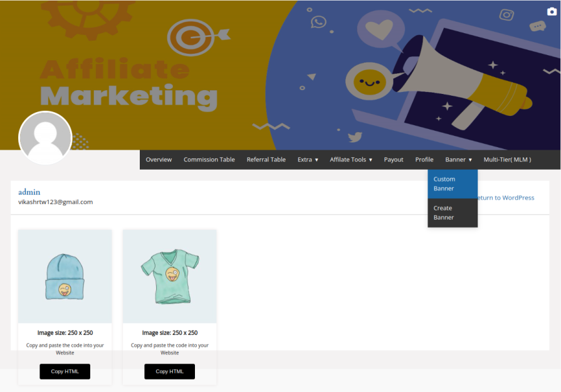View the Referral Table section
This screenshot has height=392, width=561.
click(x=266, y=159)
